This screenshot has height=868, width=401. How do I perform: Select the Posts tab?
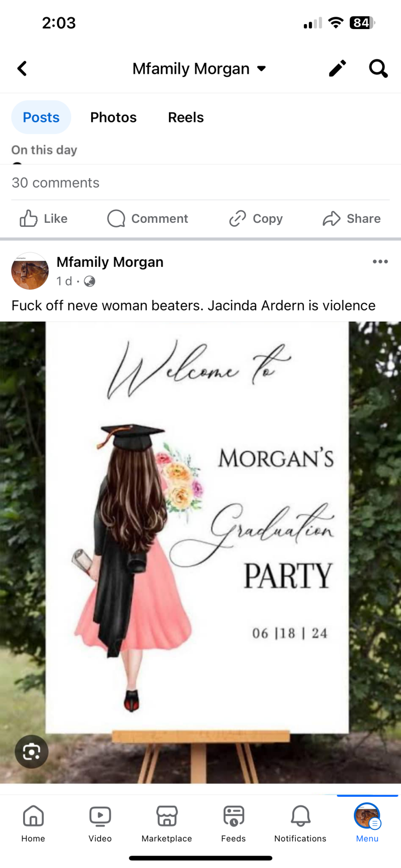click(x=41, y=117)
